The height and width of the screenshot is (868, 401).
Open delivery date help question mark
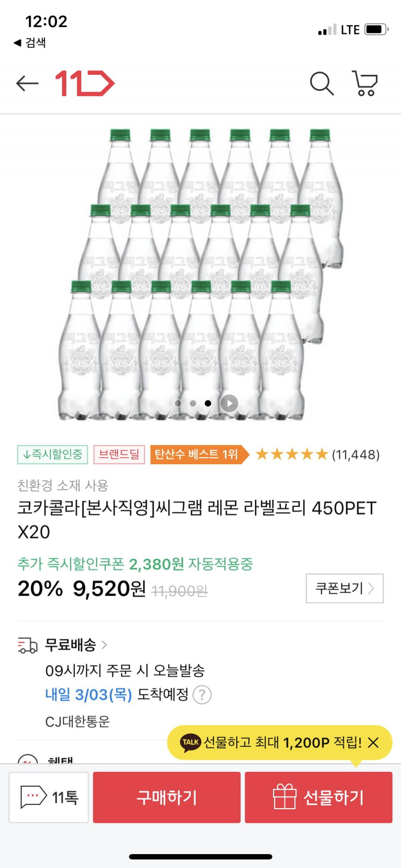point(202,695)
